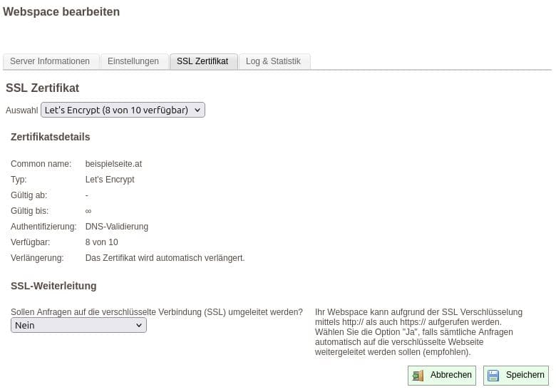Click the Common name value beispielseite.at

[x=113, y=164]
